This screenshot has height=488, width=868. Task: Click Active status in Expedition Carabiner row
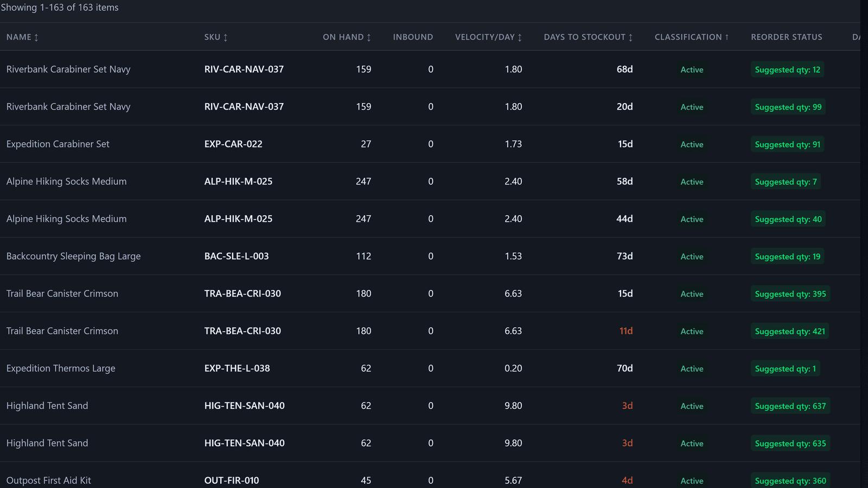click(692, 144)
